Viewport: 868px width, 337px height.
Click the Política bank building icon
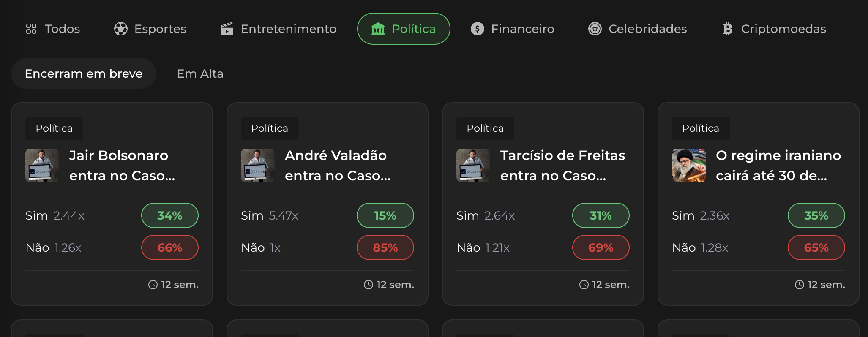pos(378,29)
